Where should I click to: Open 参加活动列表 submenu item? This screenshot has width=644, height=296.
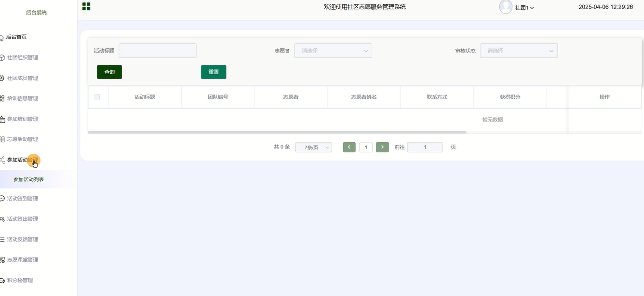[x=29, y=179]
